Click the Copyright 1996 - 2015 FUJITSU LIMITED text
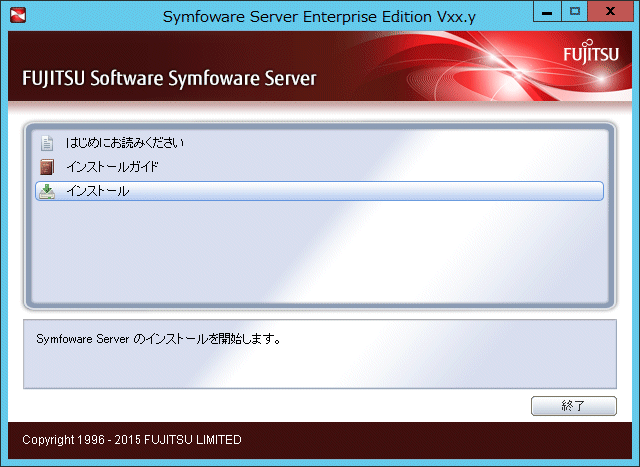This screenshot has width=640, height=467. click(x=132, y=440)
